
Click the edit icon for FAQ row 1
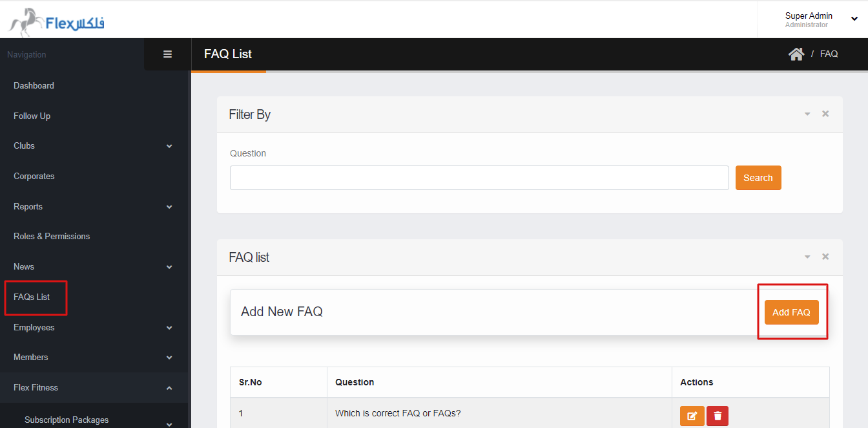pos(692,416)
